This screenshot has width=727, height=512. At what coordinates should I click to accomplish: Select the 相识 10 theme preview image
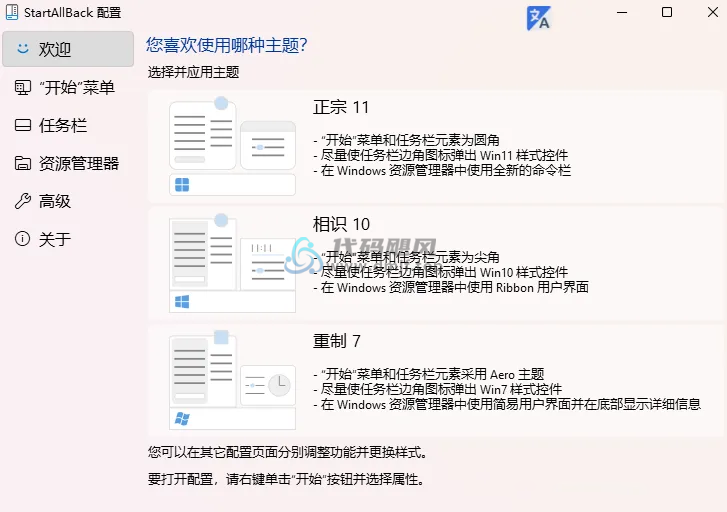click(232, 263)
